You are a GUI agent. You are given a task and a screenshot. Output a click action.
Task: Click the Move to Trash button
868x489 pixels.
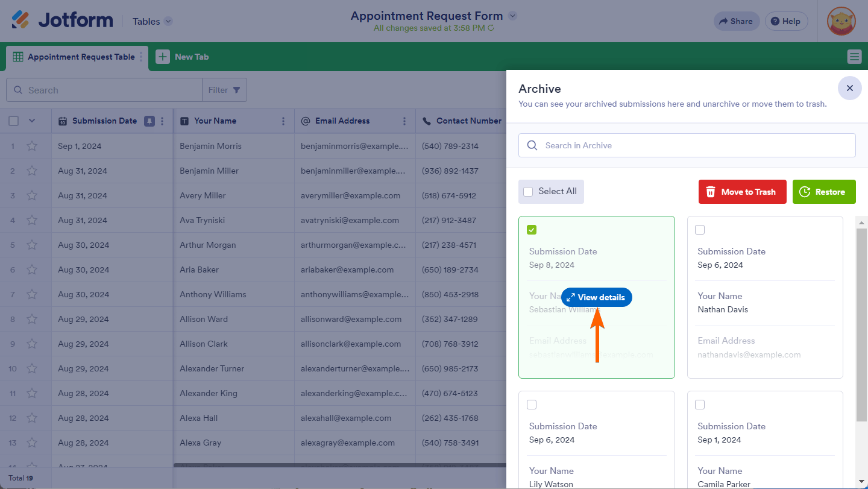743,192
